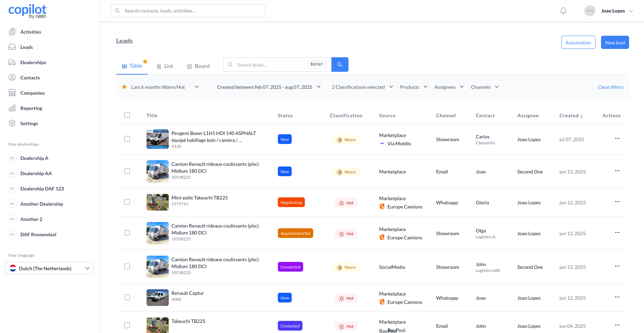The image size is (644, 333).
Task: Click the New lead button
Action: [615, 43]
